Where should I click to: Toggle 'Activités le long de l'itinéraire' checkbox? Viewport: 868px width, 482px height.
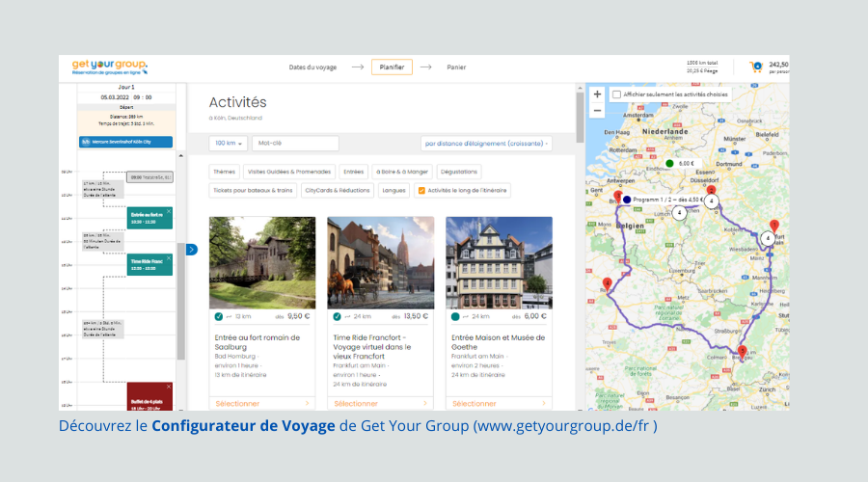(x=420, y=190)
